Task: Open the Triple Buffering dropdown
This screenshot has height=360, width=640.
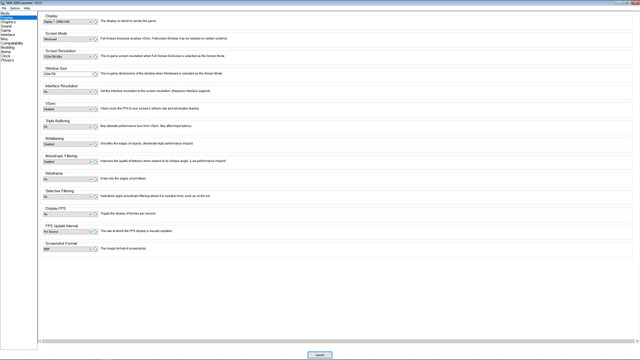Action: pyautogui.click(x=68, y=127)
